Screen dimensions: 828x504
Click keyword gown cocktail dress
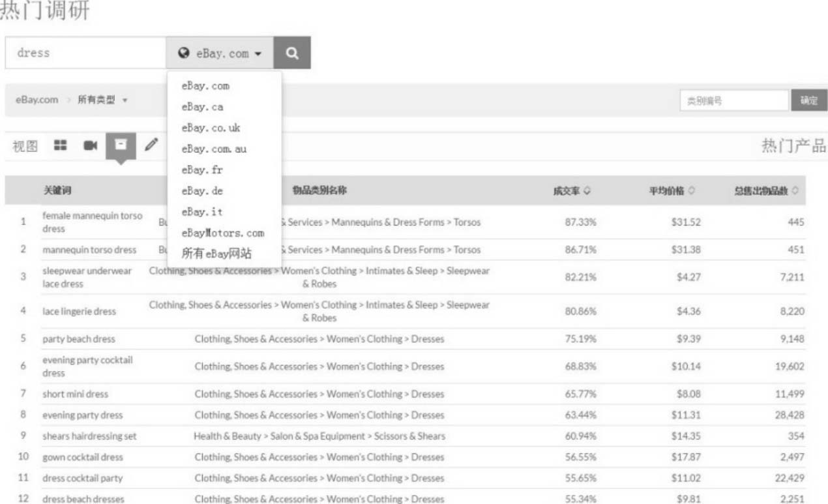click(x=82, y=457)
